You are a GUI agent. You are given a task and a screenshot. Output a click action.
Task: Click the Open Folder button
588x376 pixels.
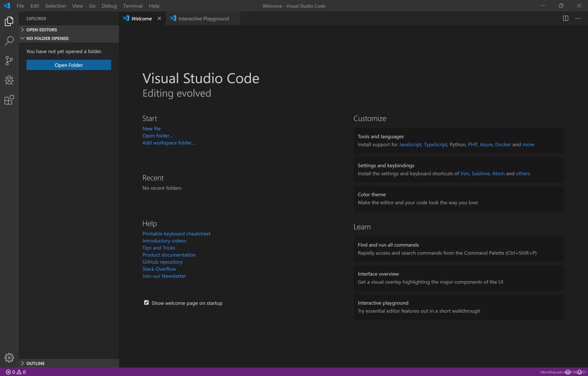pos(69,65)
